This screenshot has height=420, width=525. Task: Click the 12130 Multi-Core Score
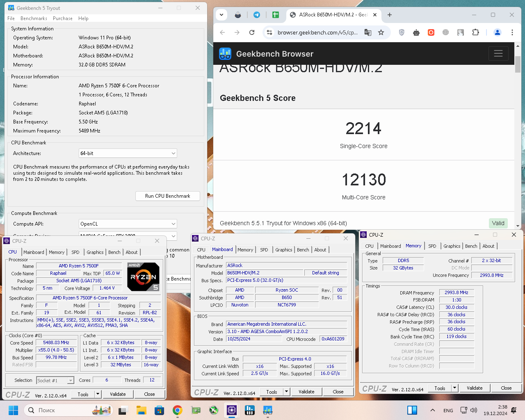coord(364,180)
